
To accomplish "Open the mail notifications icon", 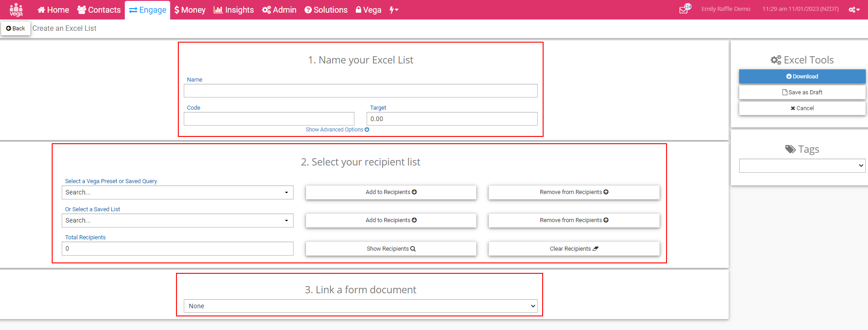I will click(684, 10).
